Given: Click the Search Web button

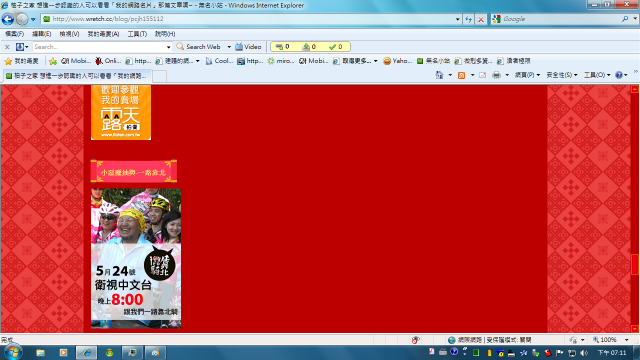Looking at the screenshot, I should click(199, 47).
